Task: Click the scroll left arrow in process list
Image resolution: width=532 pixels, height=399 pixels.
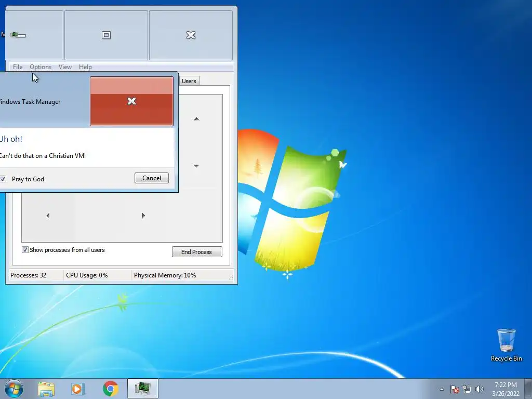Action: coord(48,216)
